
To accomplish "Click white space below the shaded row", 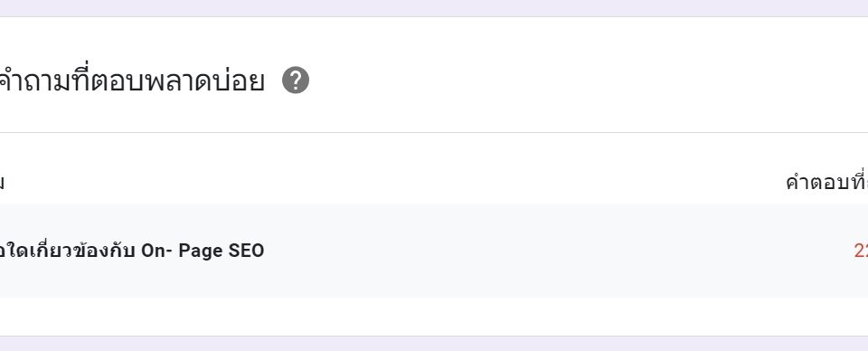I will click(x=434, y=316).
